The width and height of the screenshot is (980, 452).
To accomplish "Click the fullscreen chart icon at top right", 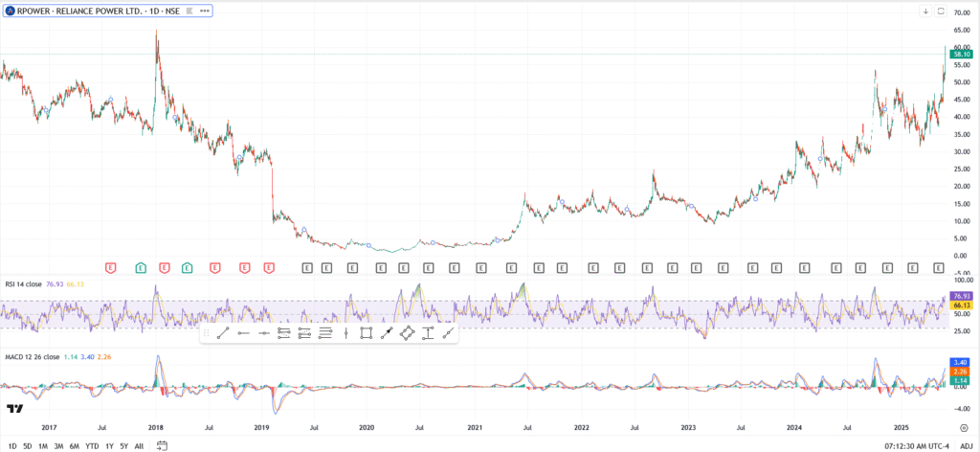I will coord(941,11).
